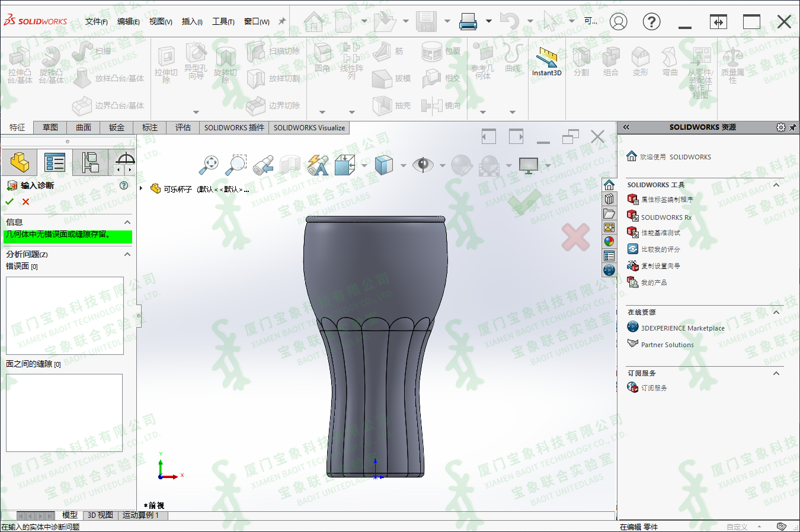Open the Display Style dropdown arrow

coord(403,165)
